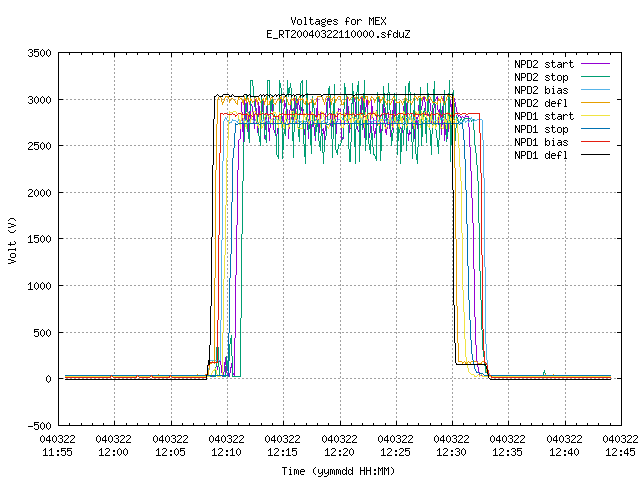Click the filename 'E_RT20040322110000.sfduZ' subtitle
Image resolution: width=640 pixels, height=480 pixels.
pyautogui.click(x=338, y=34)
